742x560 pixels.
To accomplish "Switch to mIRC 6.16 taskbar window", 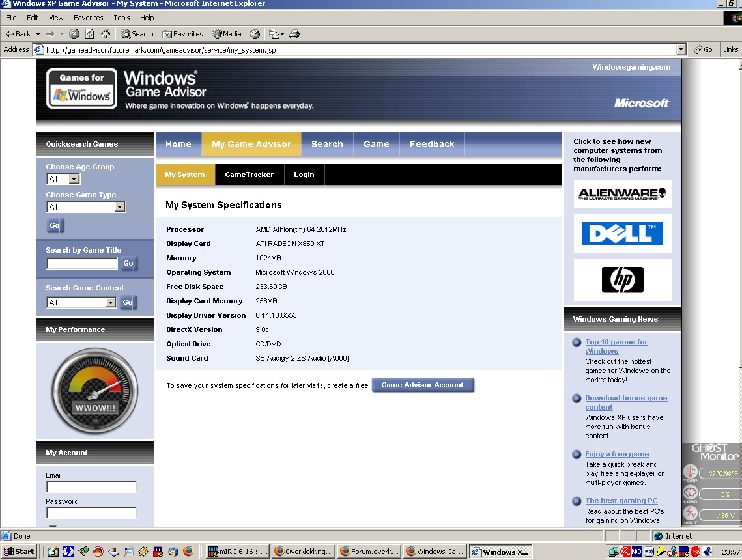I will 238,552.
